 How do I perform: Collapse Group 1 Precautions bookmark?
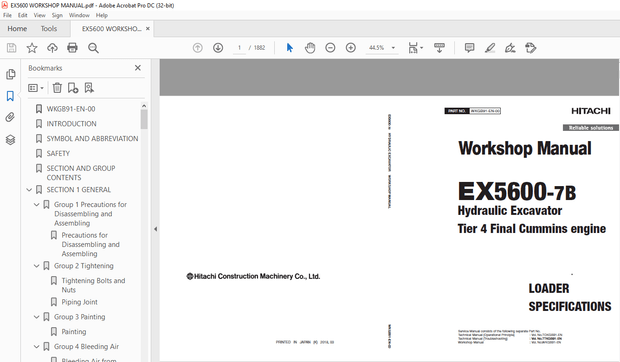(36, 204)
